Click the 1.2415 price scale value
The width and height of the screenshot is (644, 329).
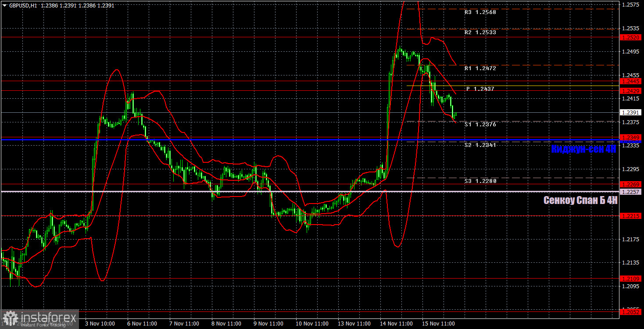tap(630, 98)
